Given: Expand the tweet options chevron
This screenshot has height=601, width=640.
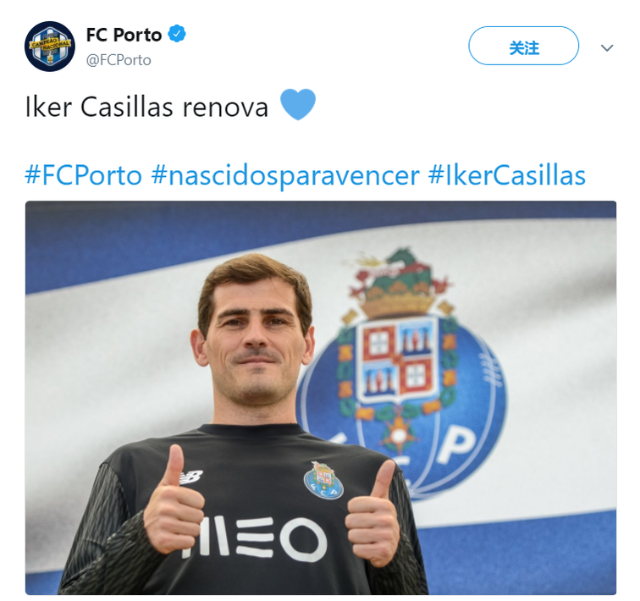Looking at the screenshot, I should [x=607, y=48].
